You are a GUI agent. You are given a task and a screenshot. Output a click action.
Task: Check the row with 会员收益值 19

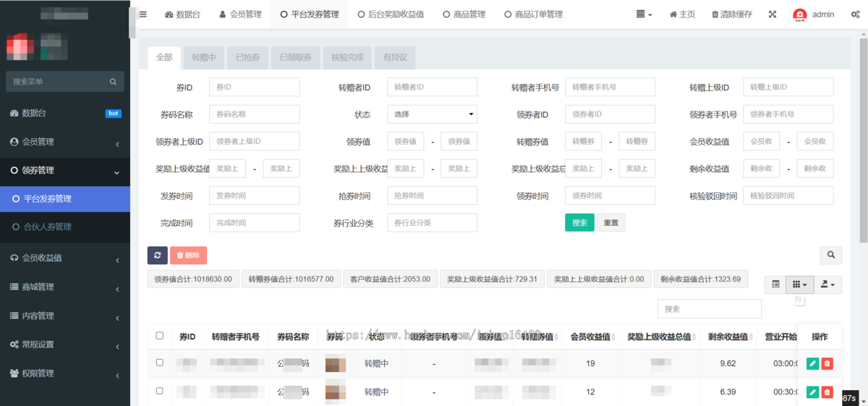point(160,363)
